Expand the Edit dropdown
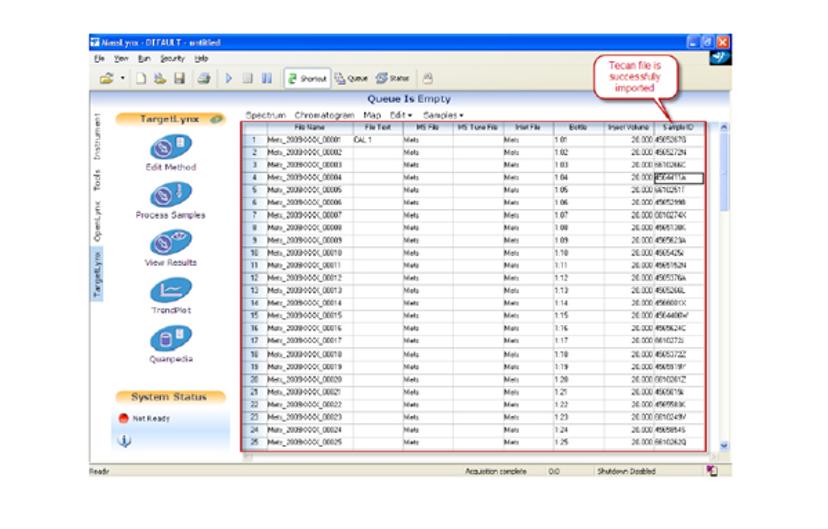This screenshot has height=529, width=828. (401, 115)
